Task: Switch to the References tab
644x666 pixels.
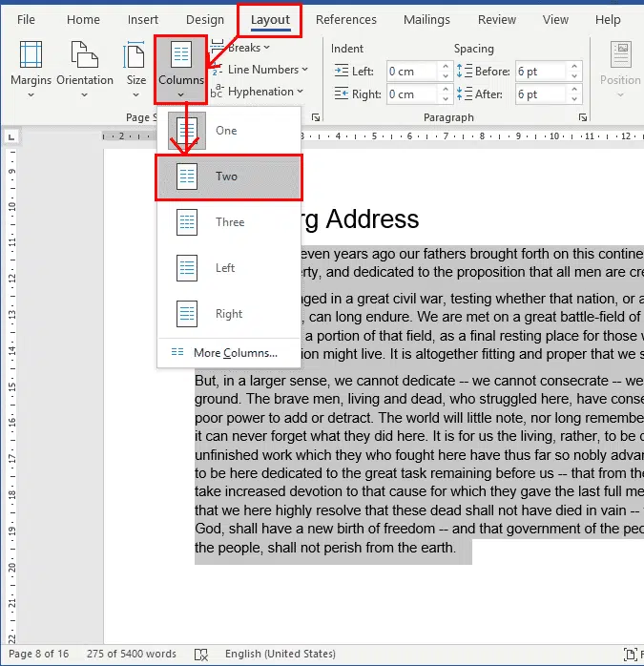Action: (345, 20)
